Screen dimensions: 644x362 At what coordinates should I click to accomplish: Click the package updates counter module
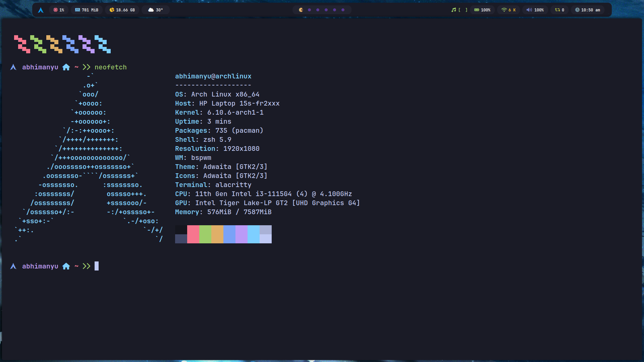pos(559,10)
